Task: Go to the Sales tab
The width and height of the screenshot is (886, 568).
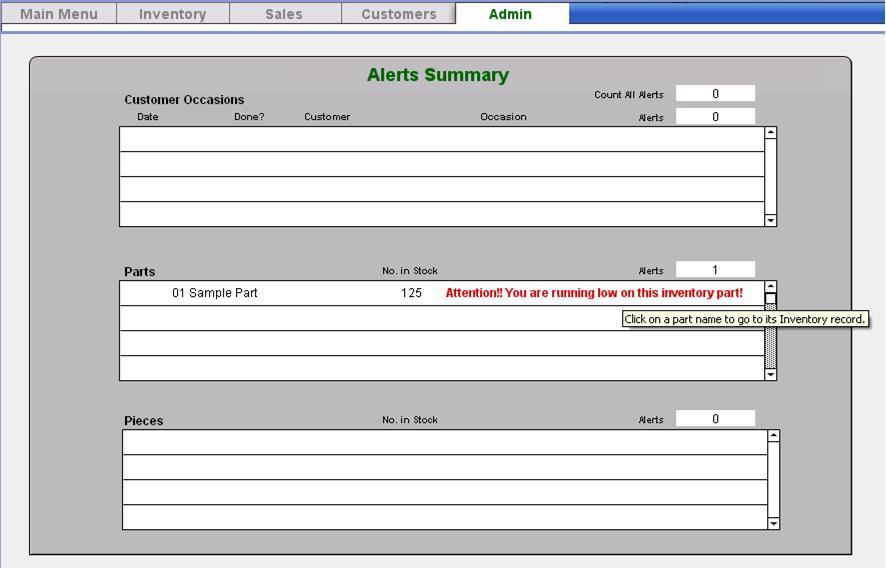Action: pos(284,14)
